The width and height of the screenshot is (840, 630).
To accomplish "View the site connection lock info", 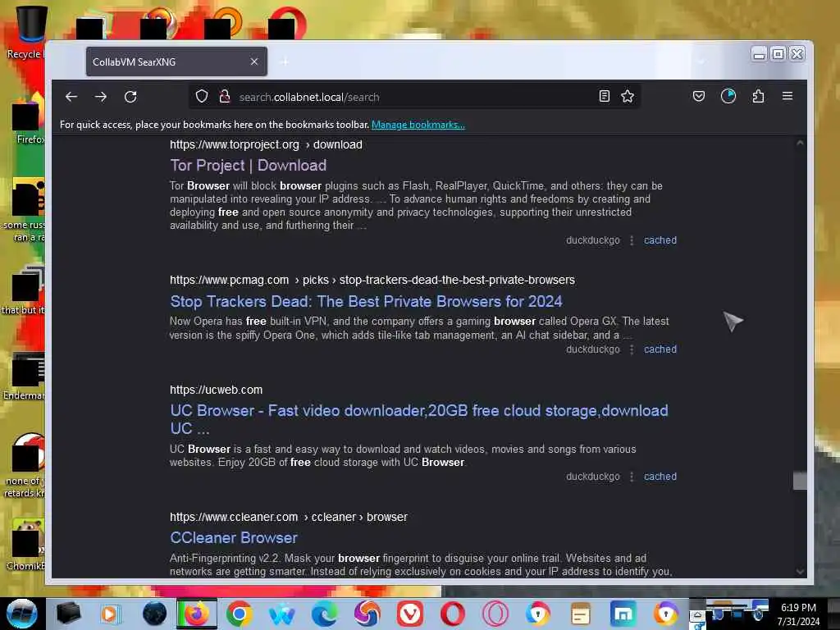I will coord(225,97).
